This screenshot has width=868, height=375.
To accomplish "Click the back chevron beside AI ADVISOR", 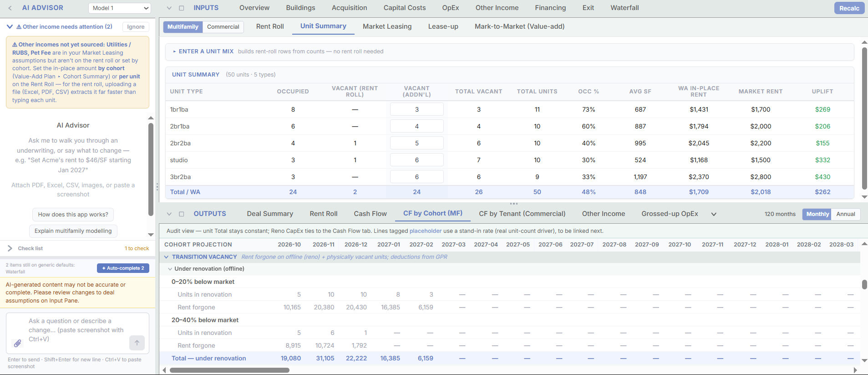I will coord(10,8).
